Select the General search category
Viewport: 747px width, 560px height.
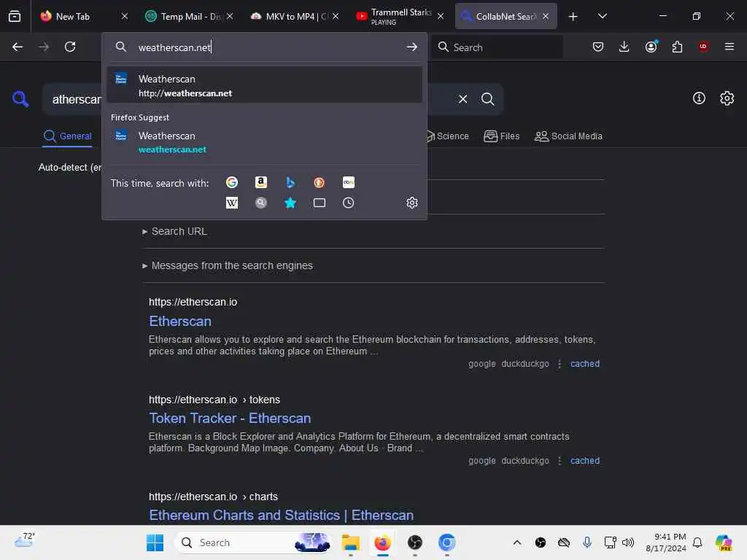coord(67,136)
